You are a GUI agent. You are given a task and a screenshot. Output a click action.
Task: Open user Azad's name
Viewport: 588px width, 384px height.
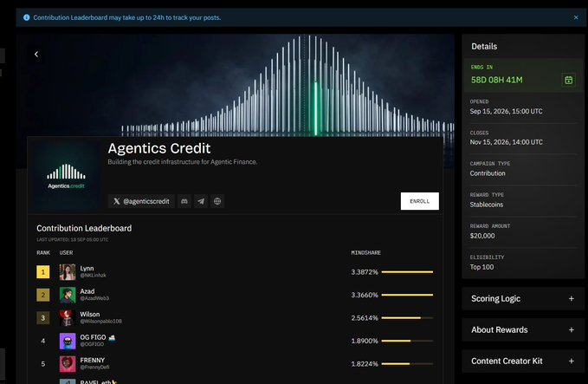pos(87,291)
